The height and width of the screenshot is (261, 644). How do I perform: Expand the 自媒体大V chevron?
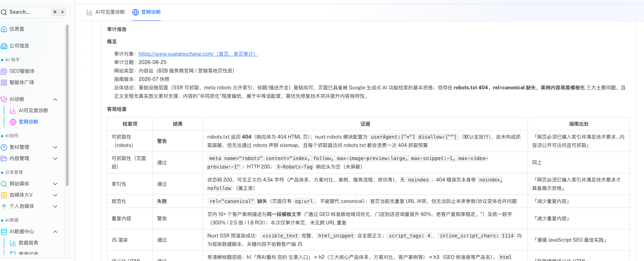point(55,195)
